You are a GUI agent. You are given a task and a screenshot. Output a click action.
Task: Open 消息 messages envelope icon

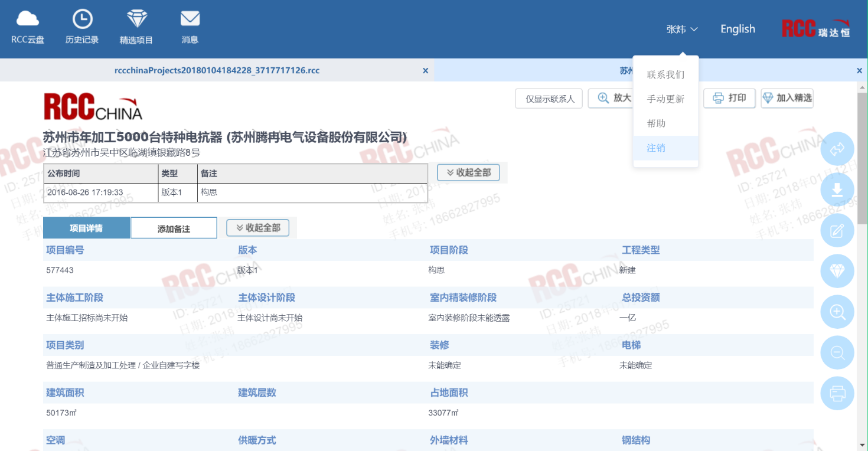(x=190, y=19)
